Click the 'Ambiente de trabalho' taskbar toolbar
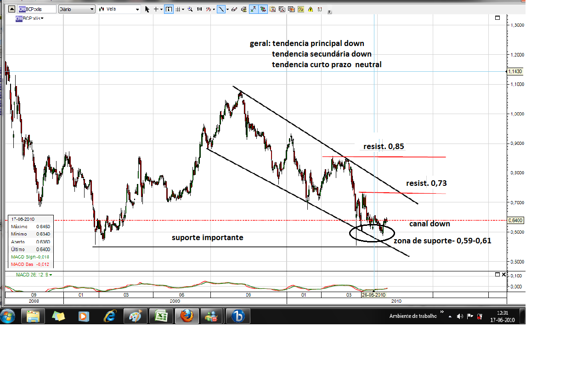The width and height of the screenshot is (588, 368). 413,316
